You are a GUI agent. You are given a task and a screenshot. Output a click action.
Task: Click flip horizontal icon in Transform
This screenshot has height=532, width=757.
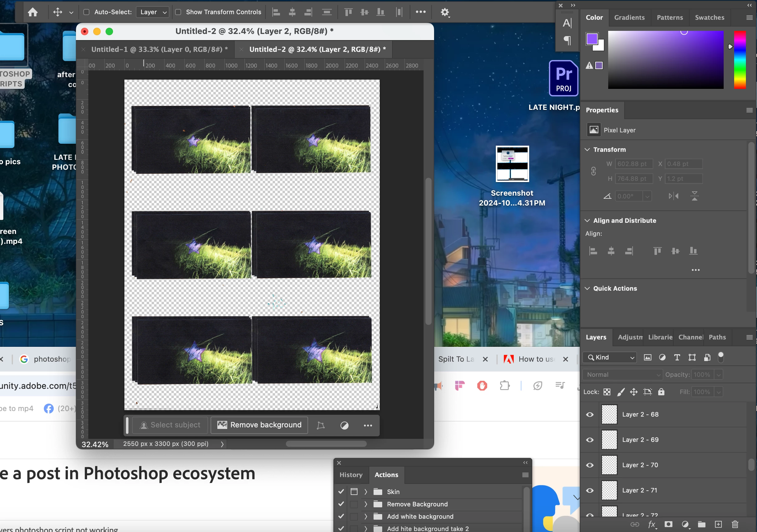(x=673, y=196)
